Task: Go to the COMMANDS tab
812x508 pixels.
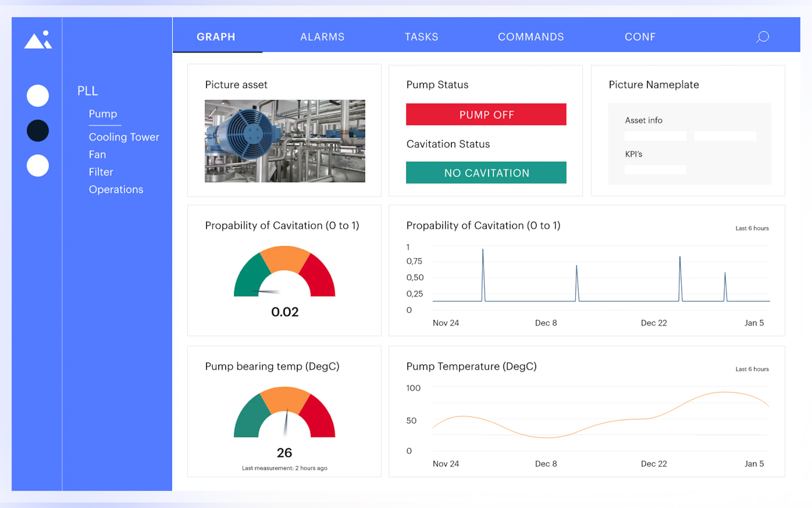Action: 530,36
